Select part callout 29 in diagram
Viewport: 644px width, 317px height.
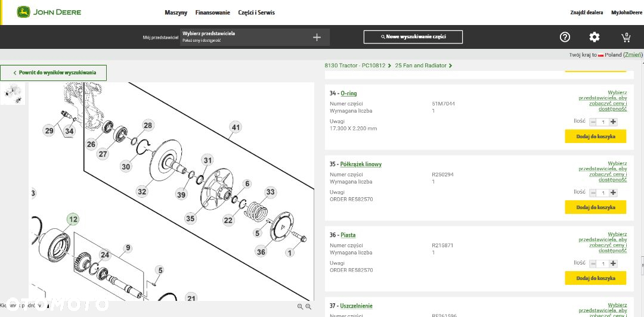click(x=49, y=130)
